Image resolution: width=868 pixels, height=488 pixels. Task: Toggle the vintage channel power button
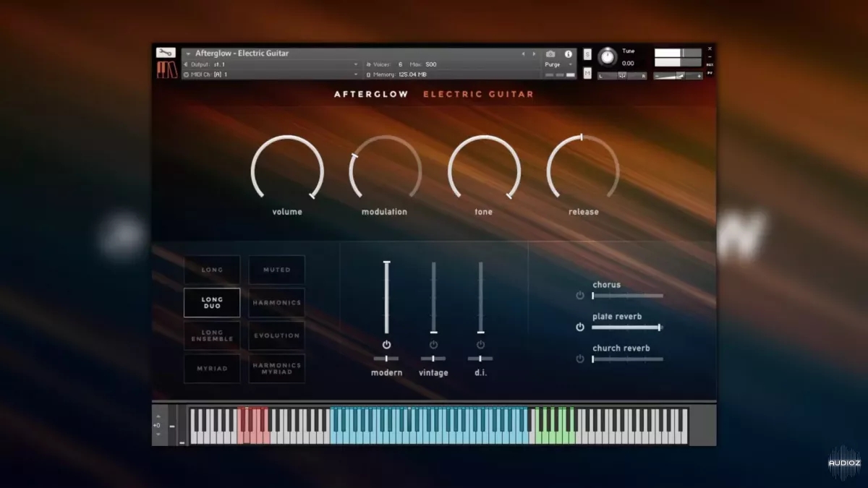(433, 346)
